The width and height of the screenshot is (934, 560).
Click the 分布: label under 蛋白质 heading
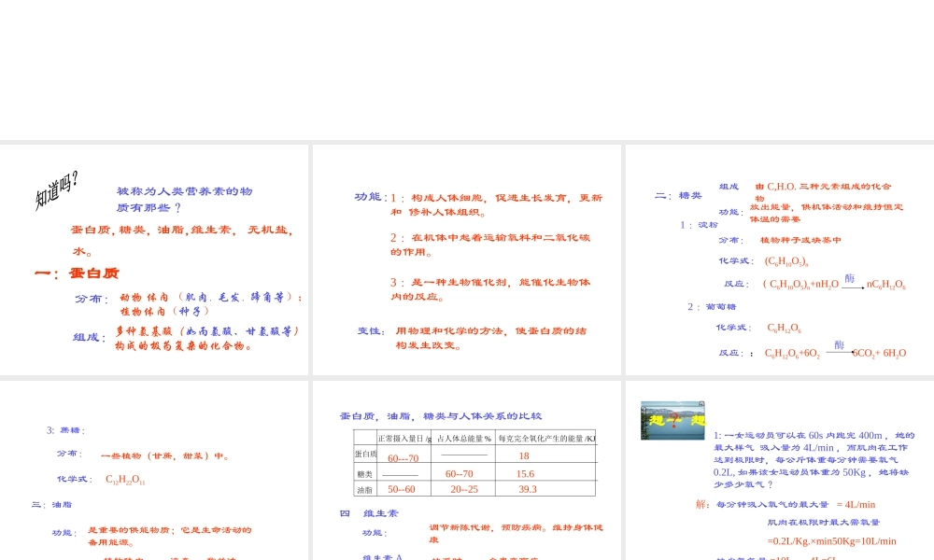(x=92, y=299)
